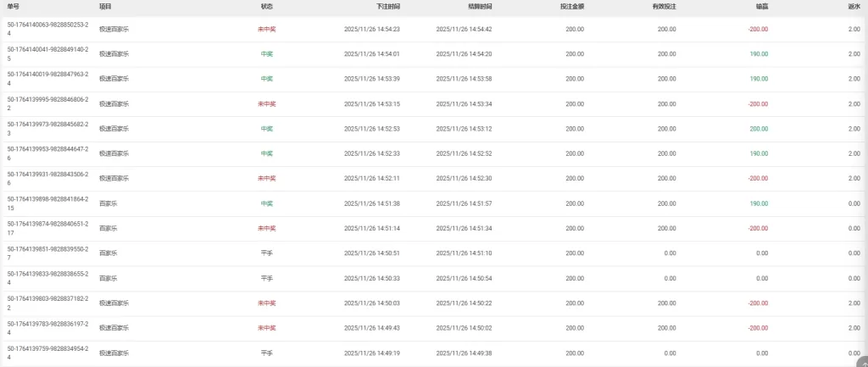Click the 有效投注 column header
This screenshot has height=367, width=868.
664,6
